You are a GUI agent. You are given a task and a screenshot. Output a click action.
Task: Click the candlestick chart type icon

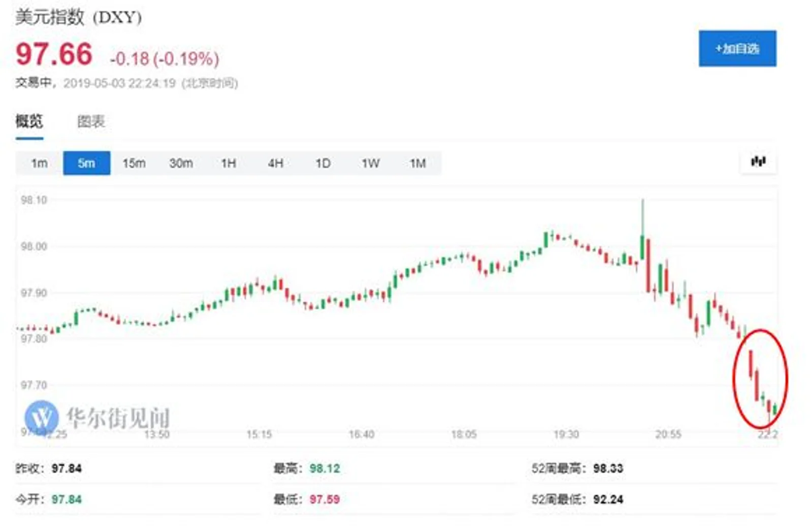[x=758, y=162]
